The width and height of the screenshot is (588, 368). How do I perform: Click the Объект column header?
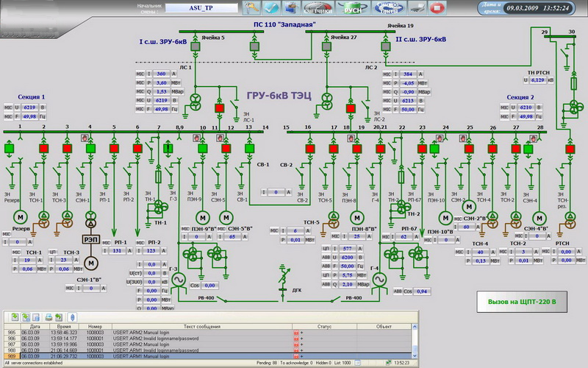click(x=384, y=326)
